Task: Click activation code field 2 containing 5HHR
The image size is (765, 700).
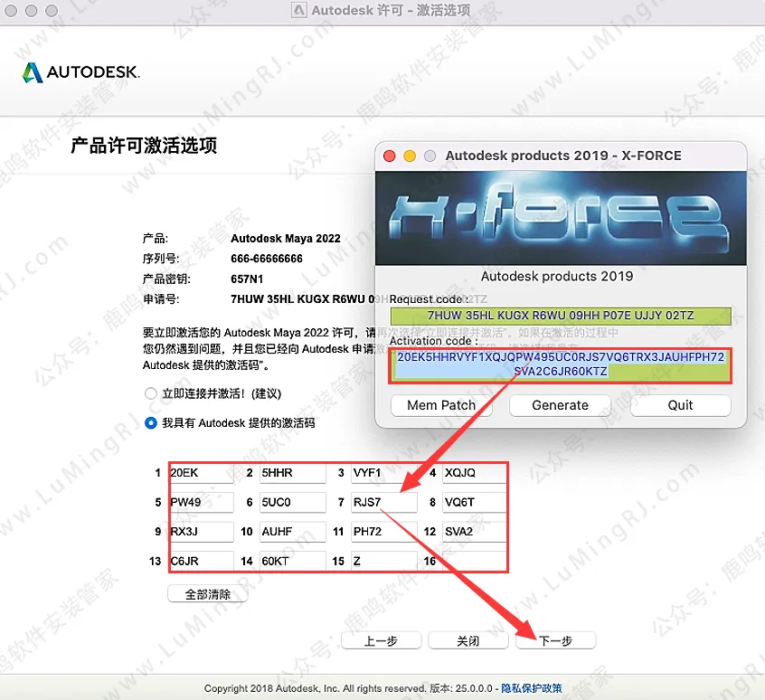Action: pyautogui.click(x=293, y=473)
